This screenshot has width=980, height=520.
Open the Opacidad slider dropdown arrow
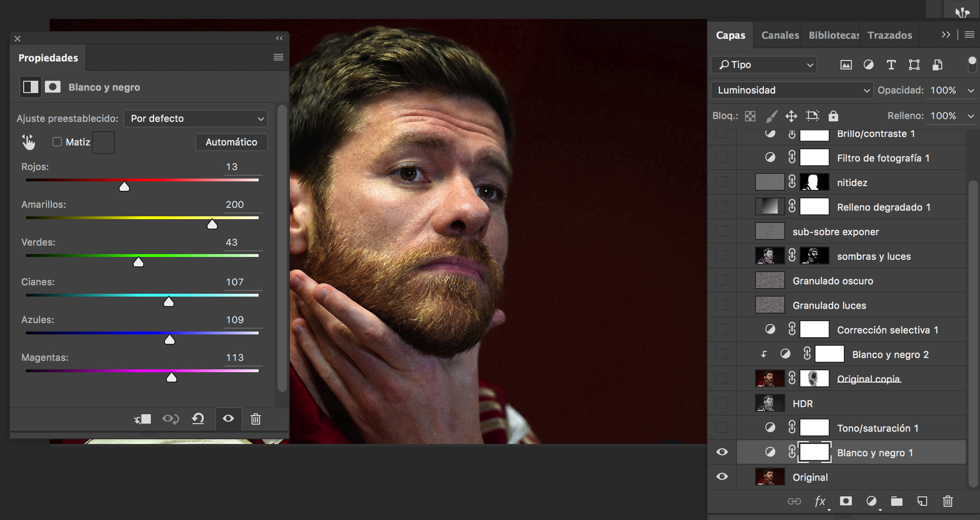(971, 90)
